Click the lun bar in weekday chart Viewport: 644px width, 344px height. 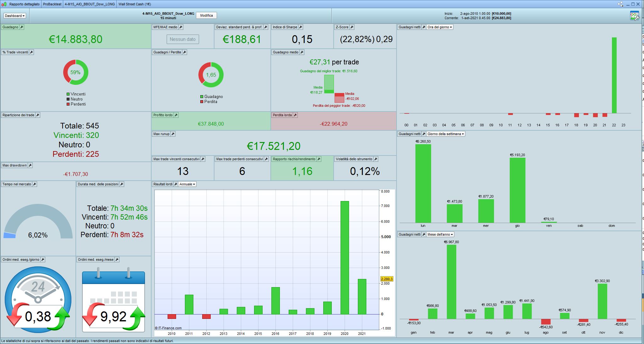pyautogui.click(x=423, y=183)
